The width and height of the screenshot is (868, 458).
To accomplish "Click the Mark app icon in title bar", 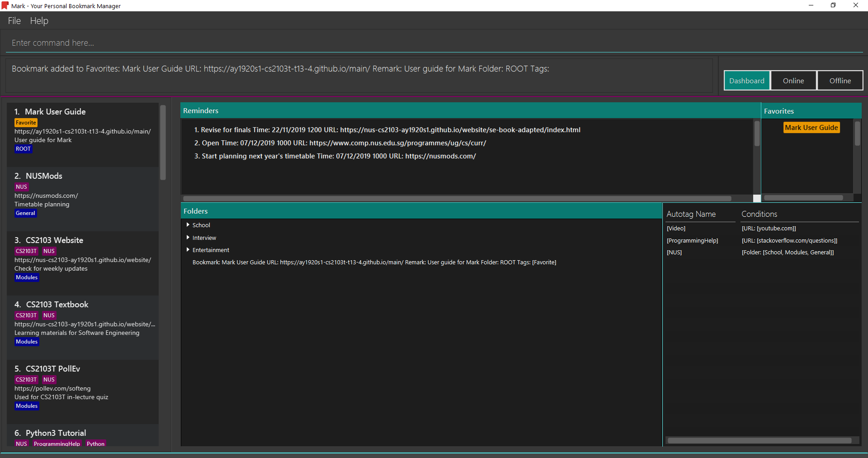I will click(5, 5).
